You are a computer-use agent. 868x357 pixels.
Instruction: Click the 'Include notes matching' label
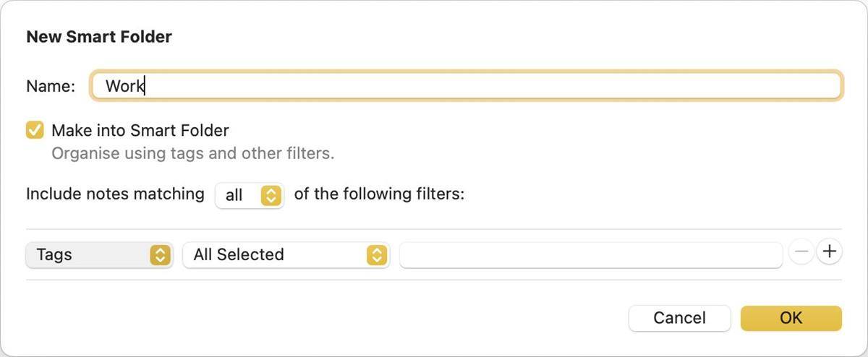click(x=115, y=194)
